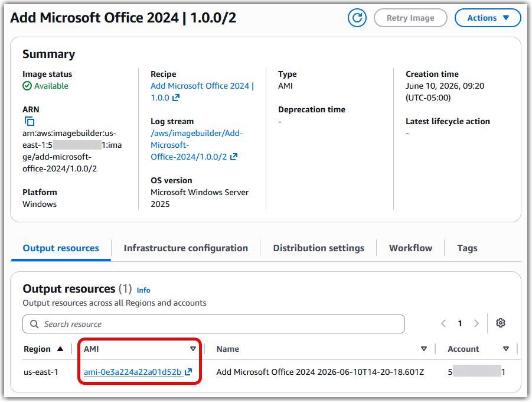Switch to the Infrastructure configuration tab
The width and height of the screenshot is (532, 402).
(x=185, y=248)
